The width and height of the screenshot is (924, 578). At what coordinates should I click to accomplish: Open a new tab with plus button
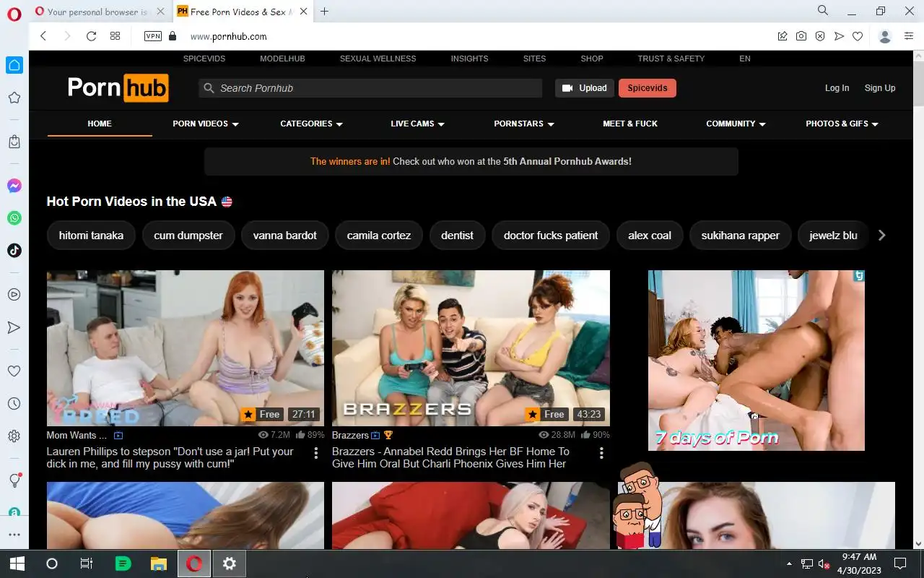324,12
